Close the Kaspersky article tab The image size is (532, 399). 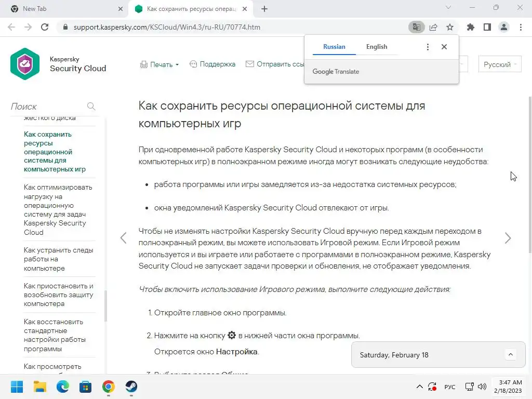click(245, 9)
